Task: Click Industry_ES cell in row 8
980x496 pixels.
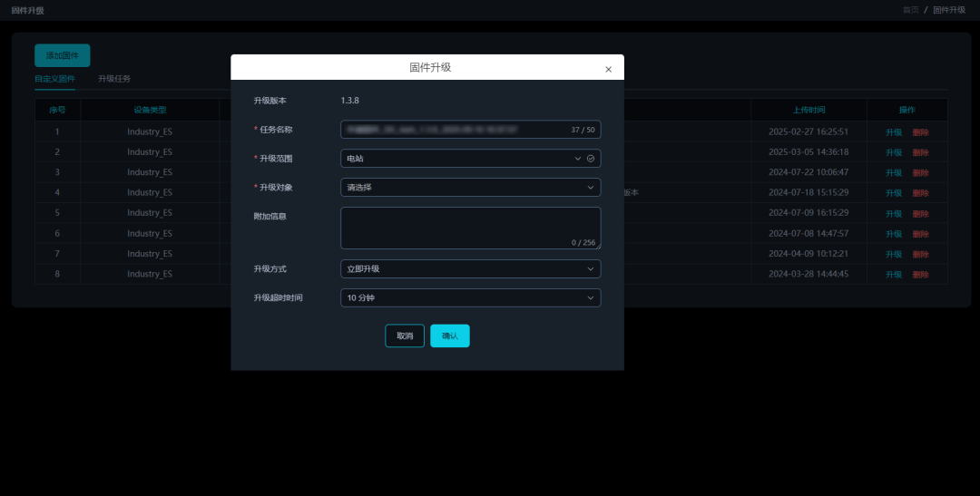Action: [x=150, y=274]
